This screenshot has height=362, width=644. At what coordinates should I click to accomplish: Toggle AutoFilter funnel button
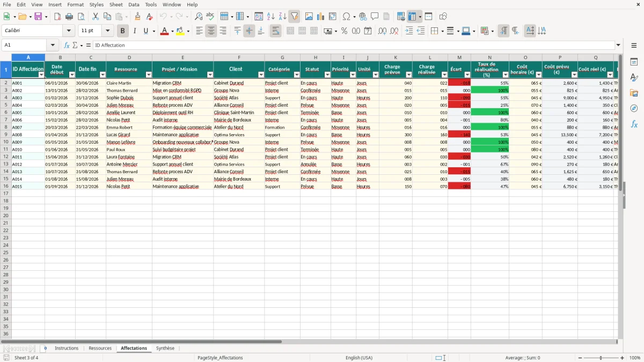click(x=294, y=17)
